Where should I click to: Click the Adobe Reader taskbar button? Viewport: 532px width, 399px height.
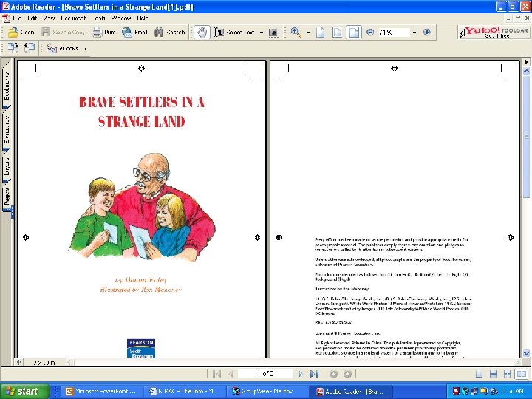(350, 391)
